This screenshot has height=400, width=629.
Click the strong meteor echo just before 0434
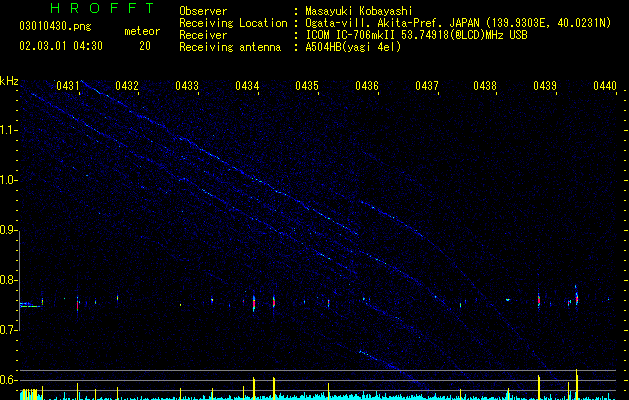coord(254,303)
